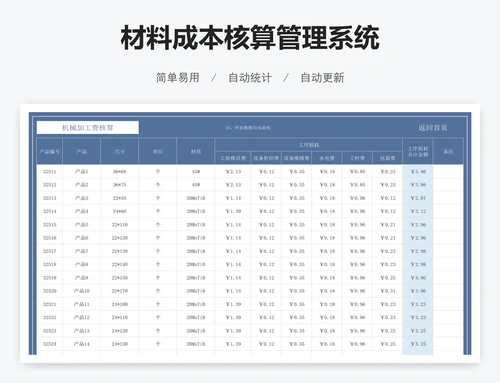Click the 工装模具费 cell in row 32511
500x383 pixels.
[233, 172]
